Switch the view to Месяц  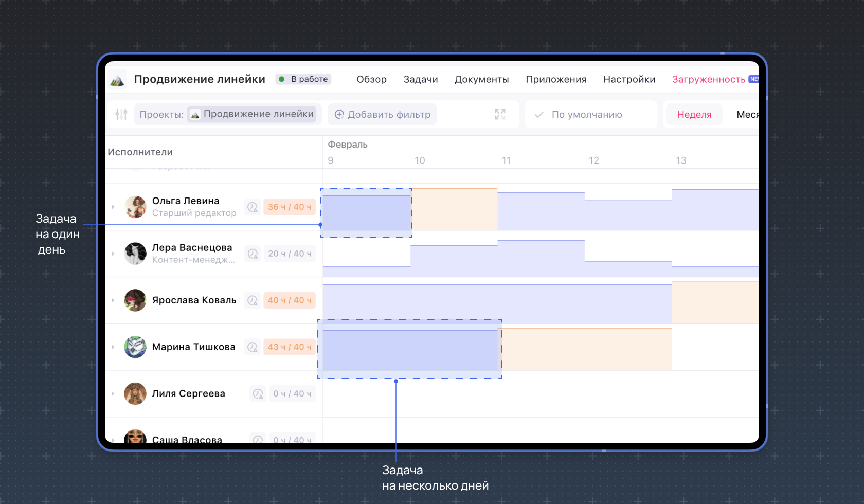pos(747,114)
